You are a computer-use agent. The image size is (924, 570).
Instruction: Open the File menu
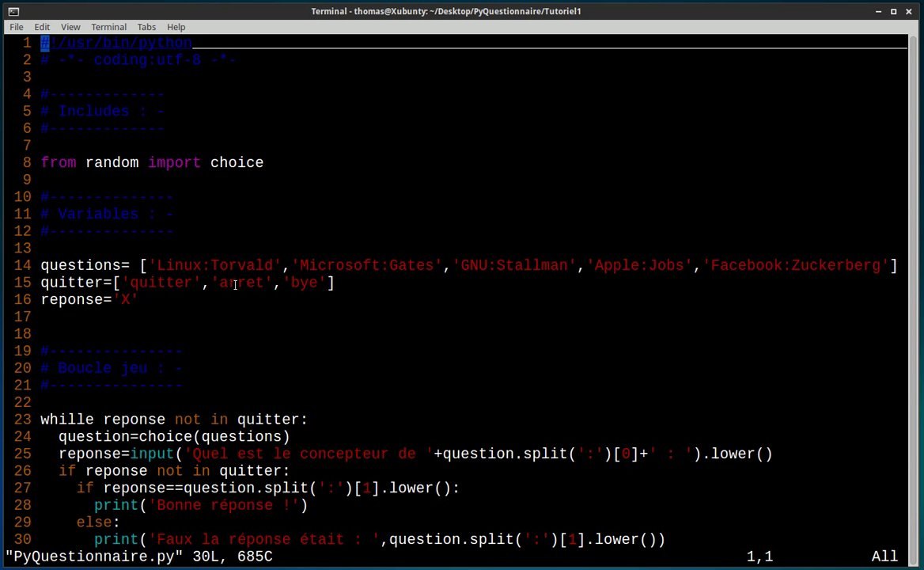(17, 27)
